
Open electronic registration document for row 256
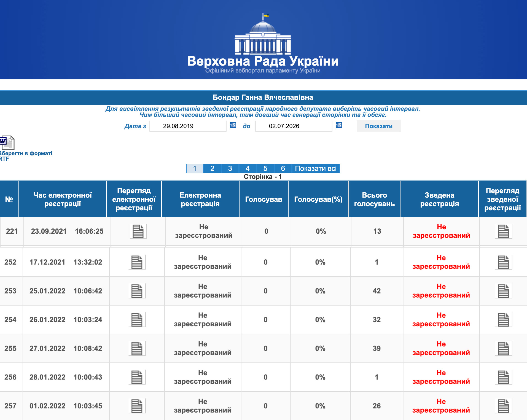coord(137,377)
